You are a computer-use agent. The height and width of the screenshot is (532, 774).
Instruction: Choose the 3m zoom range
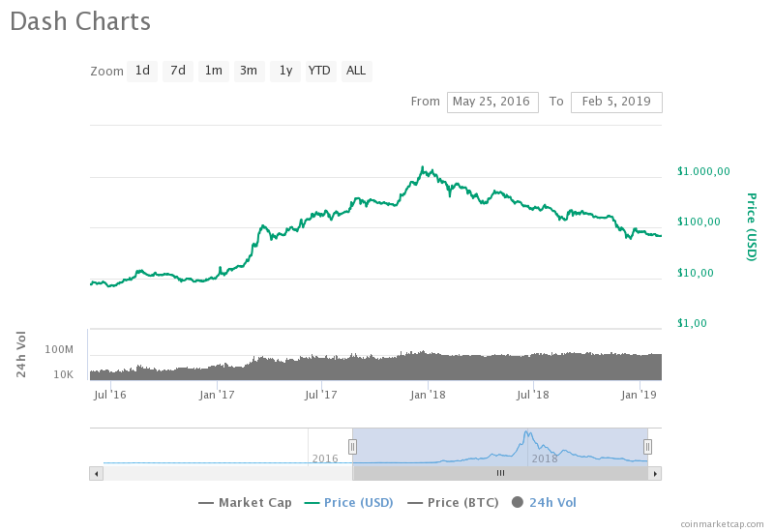(x=249, y=71)
